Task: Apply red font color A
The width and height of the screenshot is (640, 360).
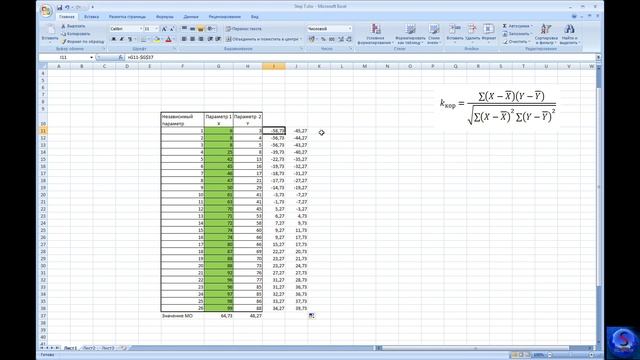Action: click(168, 39)
